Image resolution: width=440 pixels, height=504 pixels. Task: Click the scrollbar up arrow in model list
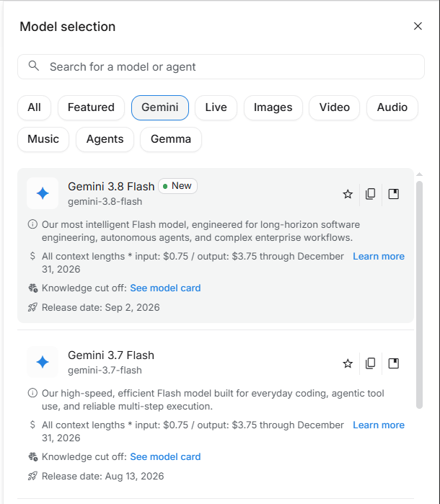pyautogui.click(x=419, y=174)
